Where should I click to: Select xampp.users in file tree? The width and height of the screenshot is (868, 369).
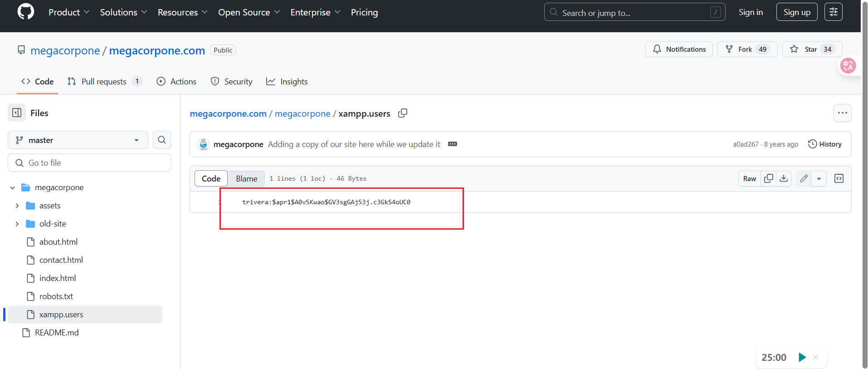point(85,315)
